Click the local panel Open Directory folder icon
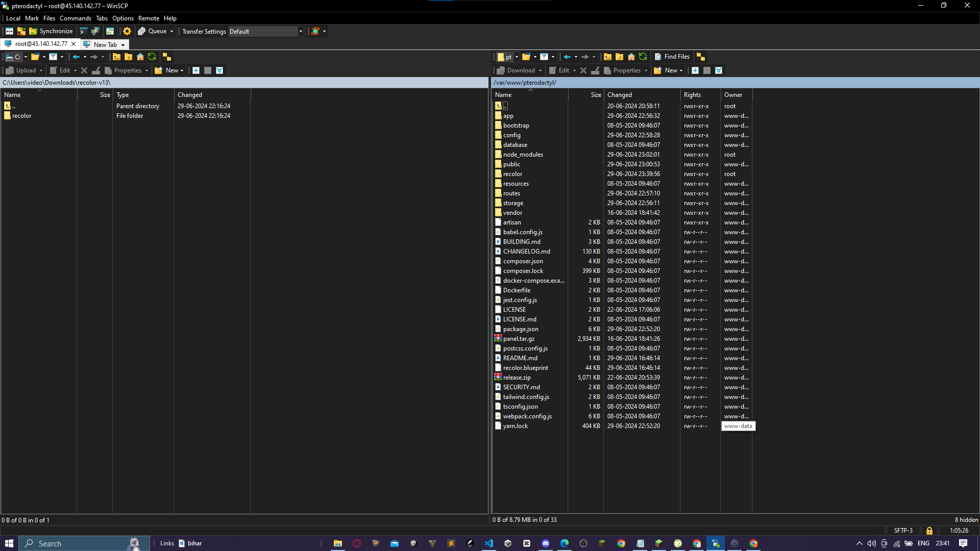Viewport: 980px width, 551px height. coord(35,57)
